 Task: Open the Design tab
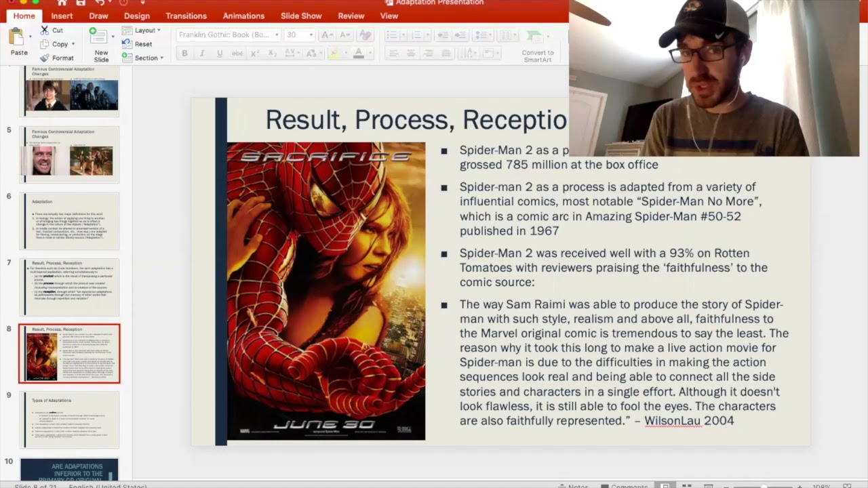click(x=137, y=16)
